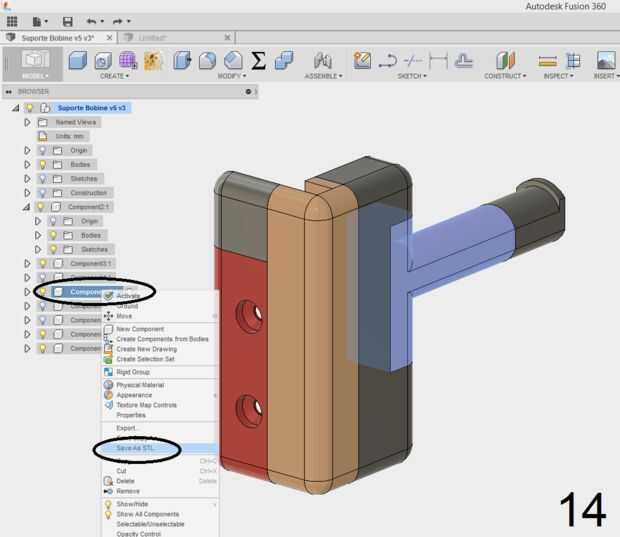620x537 pixels.
Task: Choose Show All Components menu entry
Action: pos(160,514)
